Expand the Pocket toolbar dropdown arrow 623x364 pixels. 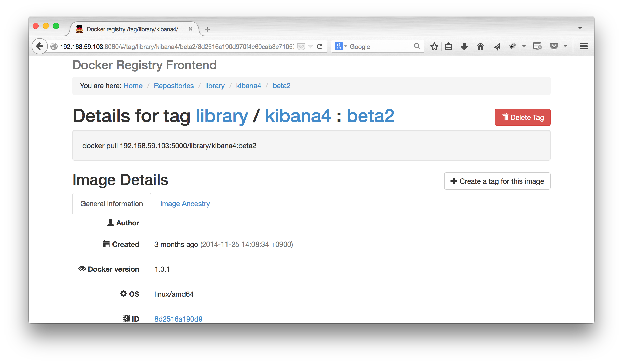pyautogui.click(x=565, y=46)
